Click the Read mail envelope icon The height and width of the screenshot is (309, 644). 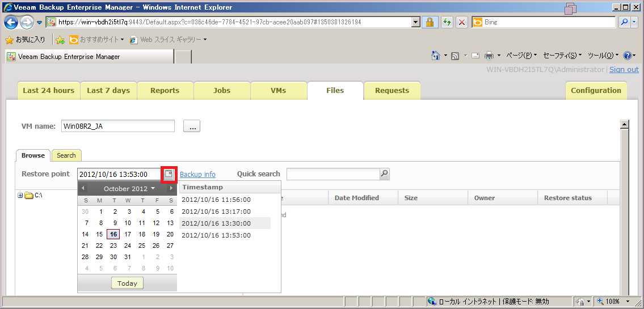(x=475, y=56)
